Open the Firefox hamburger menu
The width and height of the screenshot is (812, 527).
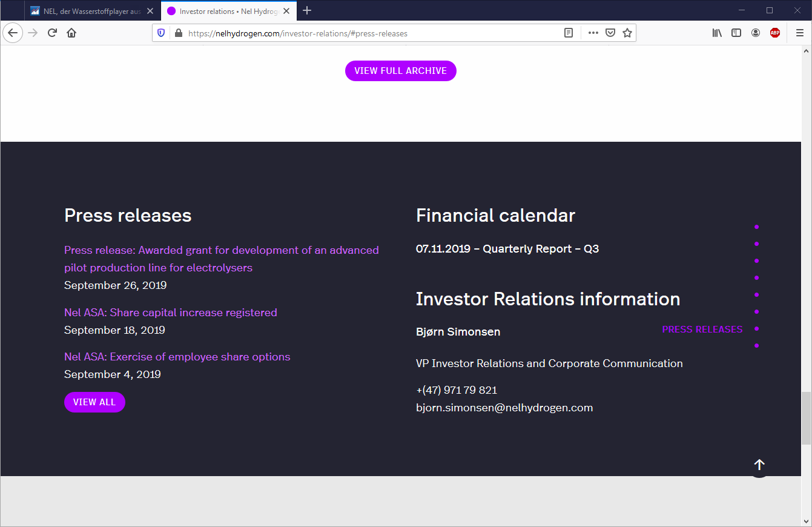click(x=799, y=33)
